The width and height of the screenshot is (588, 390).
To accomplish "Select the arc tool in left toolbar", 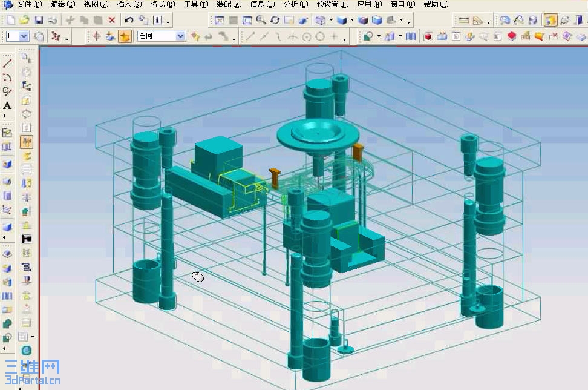I will point(7,78).
